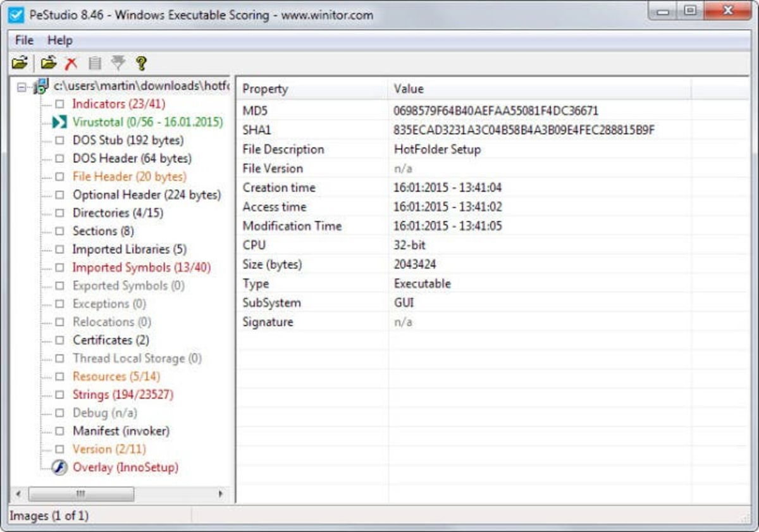Close the loaded file with the red X icon
The image size is (759, 532).
coord(70,63)
